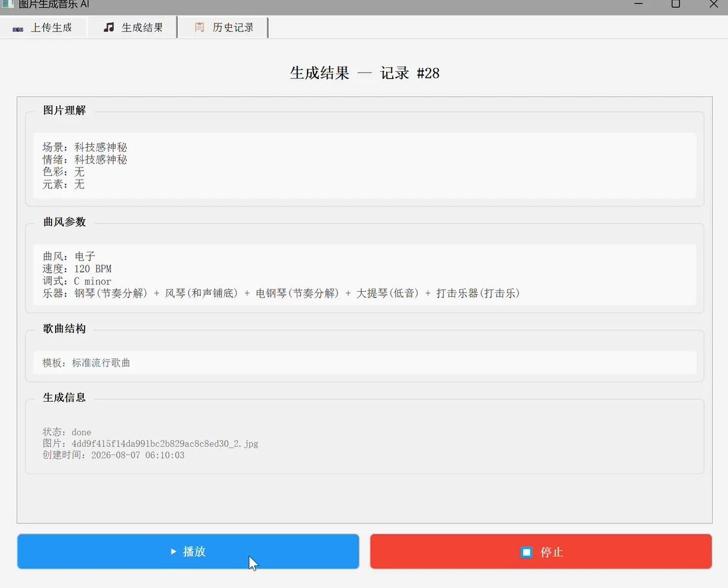This screenshot has height=588, width=728.
Task: Minimize the 图片生成音乐 AI window
Action: tap(638, 4)
